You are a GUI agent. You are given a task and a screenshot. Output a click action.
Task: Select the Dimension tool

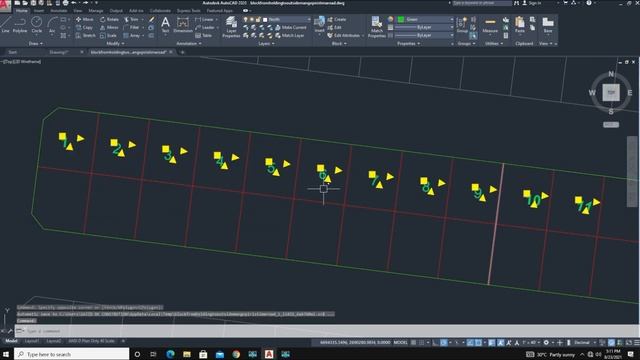pos(183,24)
